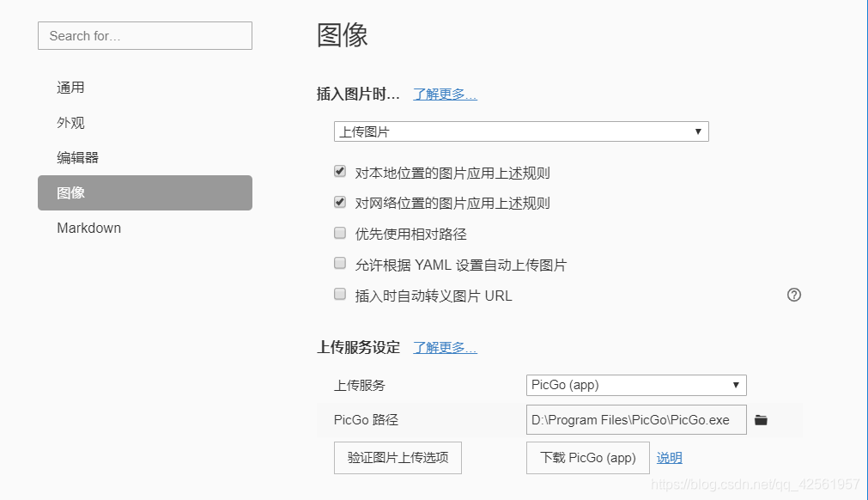Open 了解更多 link beside 上传服务设定

[x=444, y=347]
